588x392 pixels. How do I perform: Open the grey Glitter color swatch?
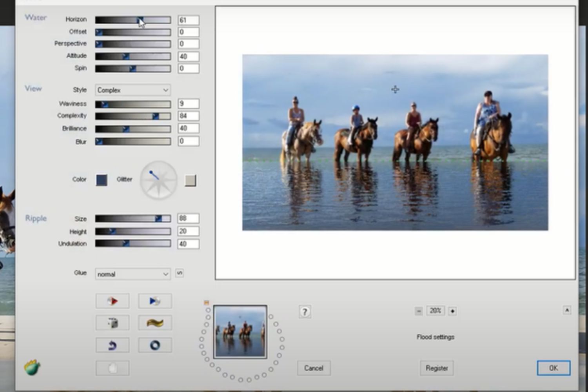[190, 180]
